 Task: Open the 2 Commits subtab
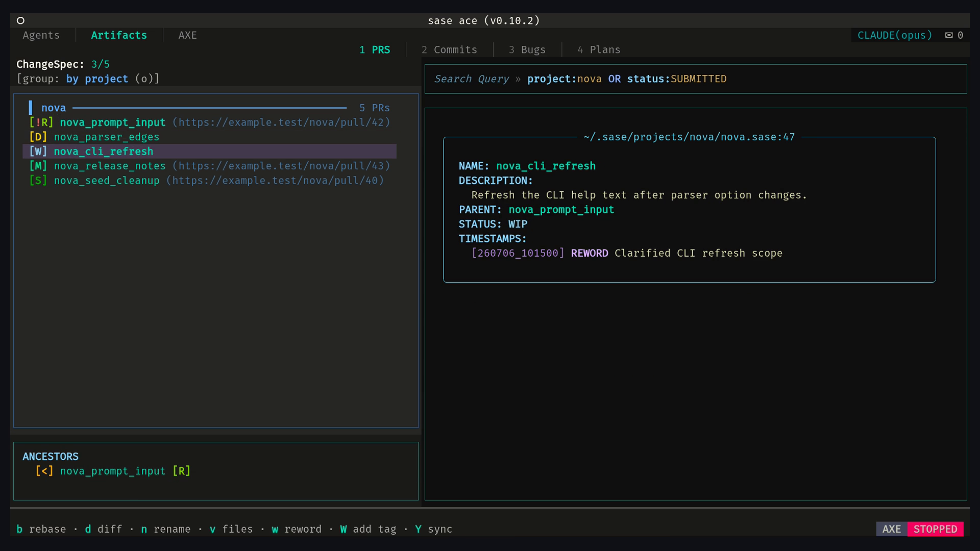pos(449,50)
